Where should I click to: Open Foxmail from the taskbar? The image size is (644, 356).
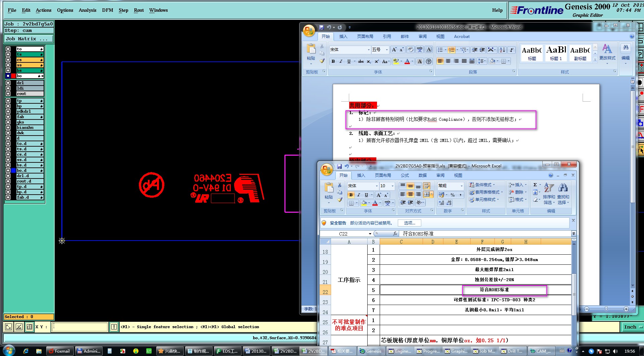pyautogui.click(x=60, y=351)
